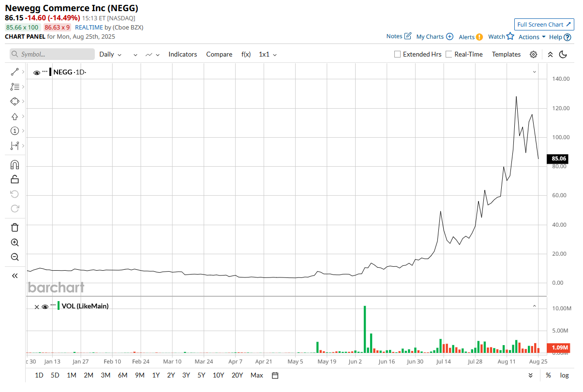Zoom out with the magnifier minus
Screen dimensions: 583x392
15,257
